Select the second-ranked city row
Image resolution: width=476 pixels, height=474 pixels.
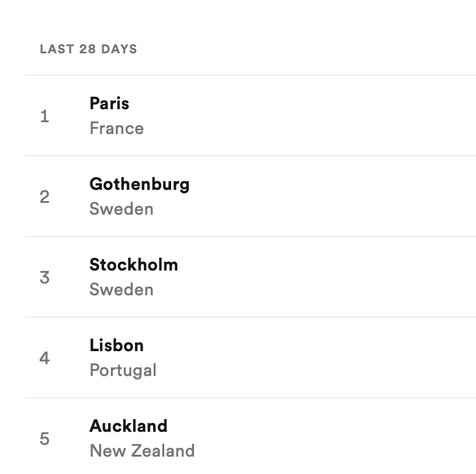[250, 196]
